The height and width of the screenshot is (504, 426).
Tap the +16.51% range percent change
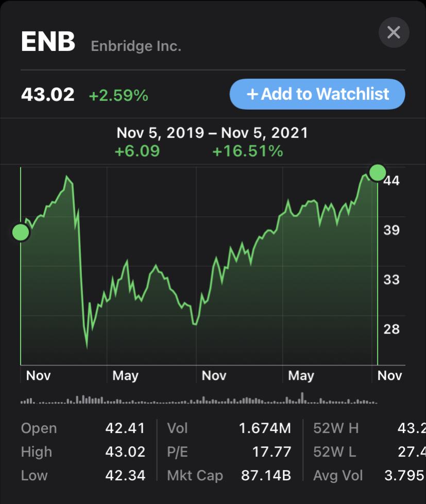coord(247,151)
